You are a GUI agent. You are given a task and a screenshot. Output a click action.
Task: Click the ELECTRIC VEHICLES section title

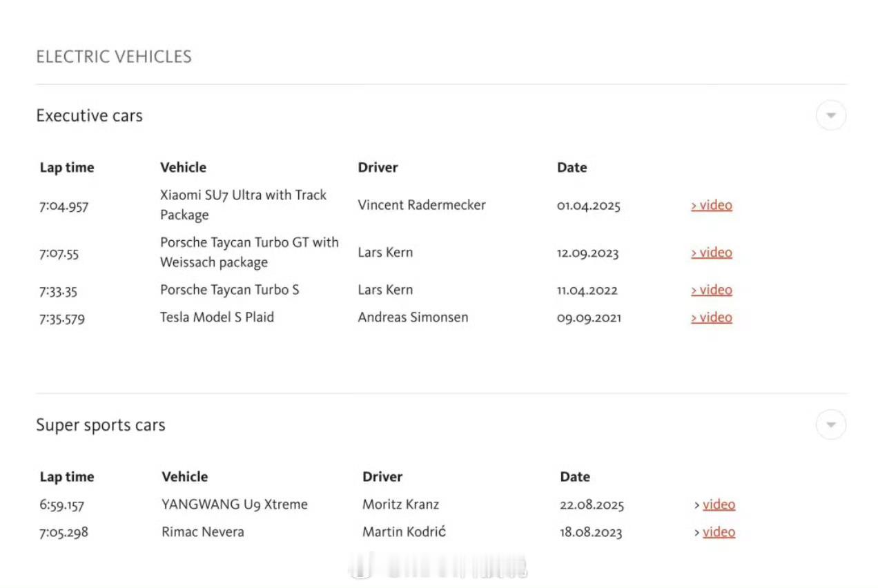(x=114, y=57)
